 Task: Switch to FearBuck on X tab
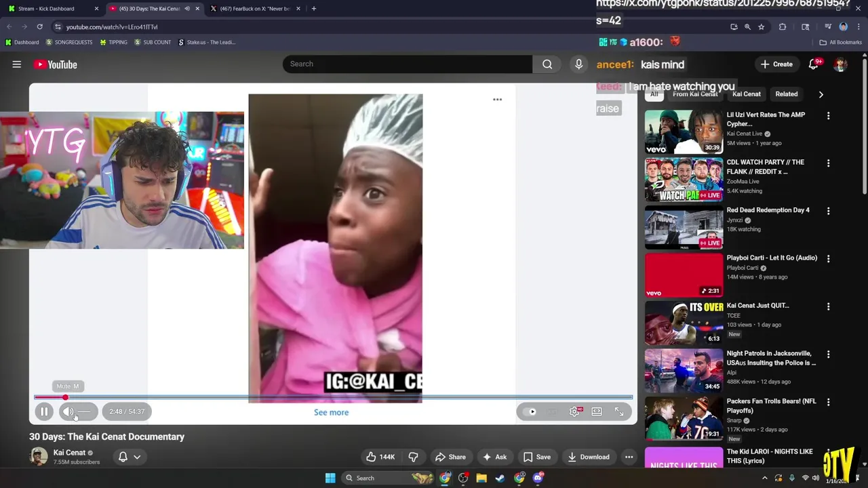[254, 9]
